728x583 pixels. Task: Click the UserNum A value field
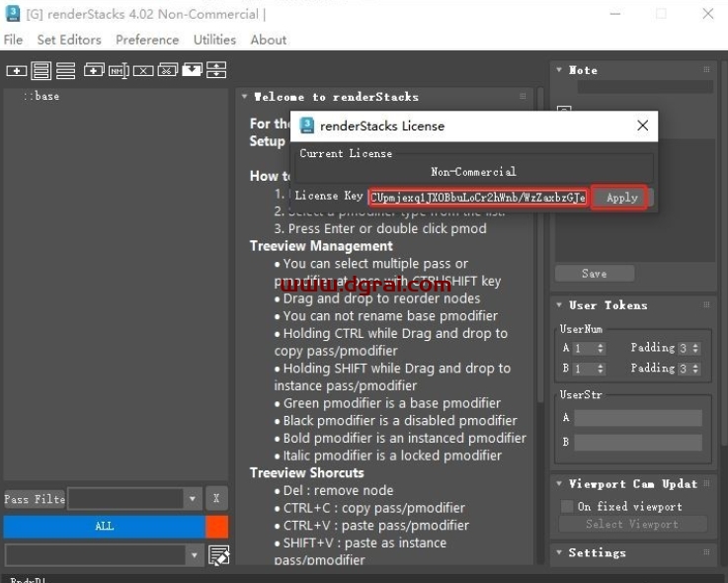tap(584, 348)
